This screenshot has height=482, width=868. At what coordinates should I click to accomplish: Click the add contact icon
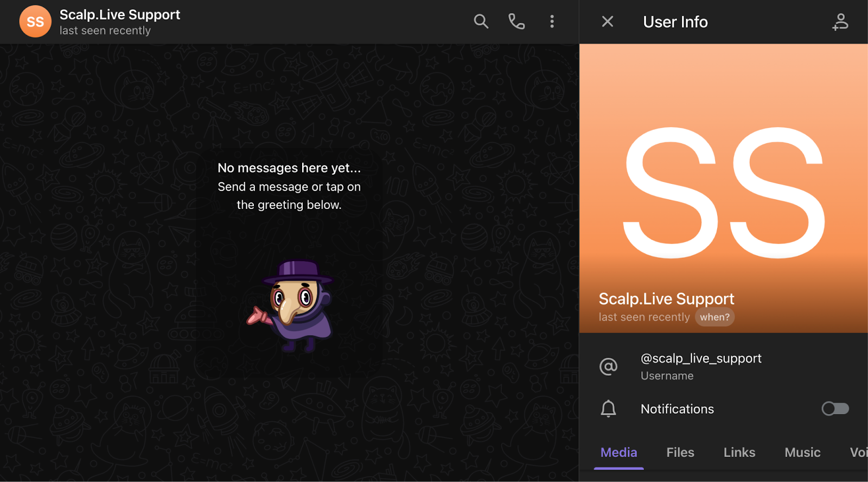tap(840, 22)
